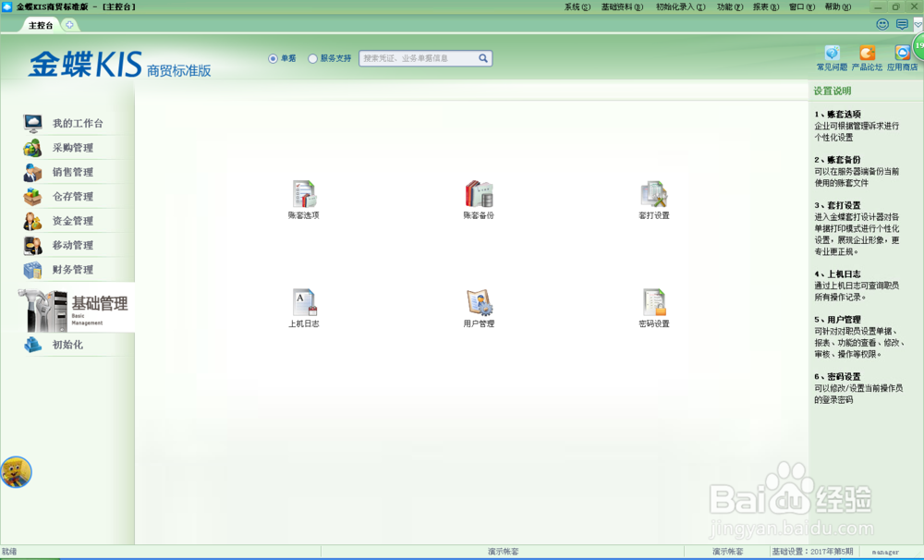Click the cartoon mascot avatar icon
Image resolution: width=924 pixels, height=560 pixels.
[x=16, y=472]
